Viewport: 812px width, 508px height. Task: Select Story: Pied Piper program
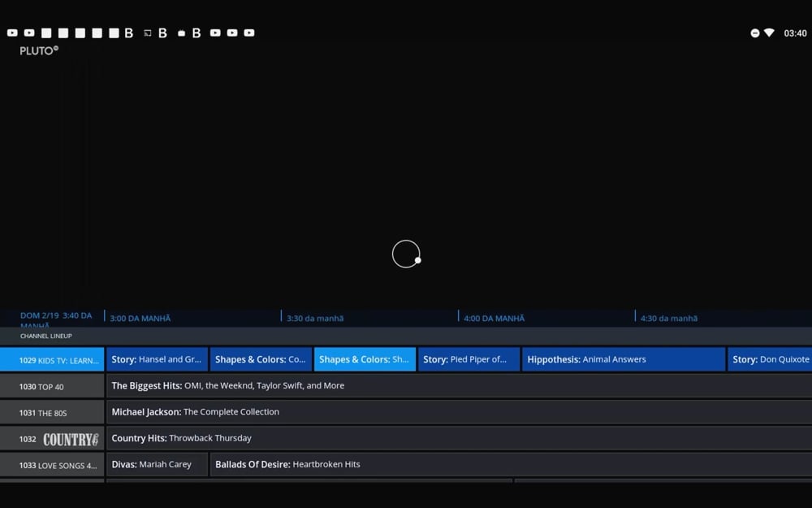point(469,359)
